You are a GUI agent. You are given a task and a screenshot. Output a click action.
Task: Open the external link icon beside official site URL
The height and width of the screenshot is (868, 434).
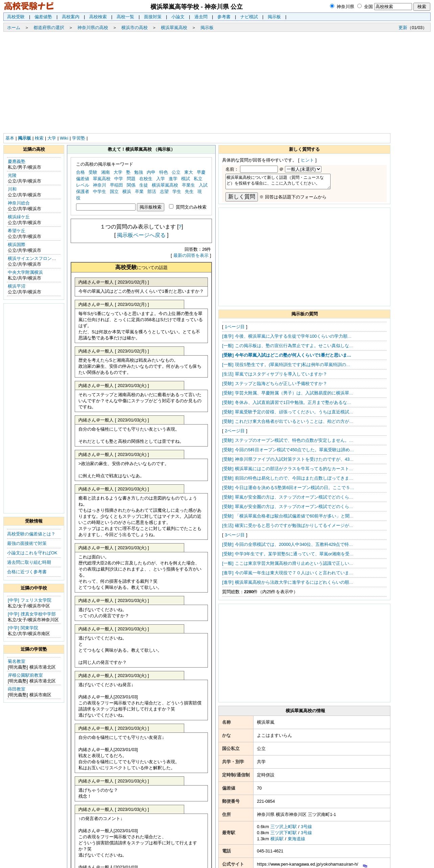point(365,866)
